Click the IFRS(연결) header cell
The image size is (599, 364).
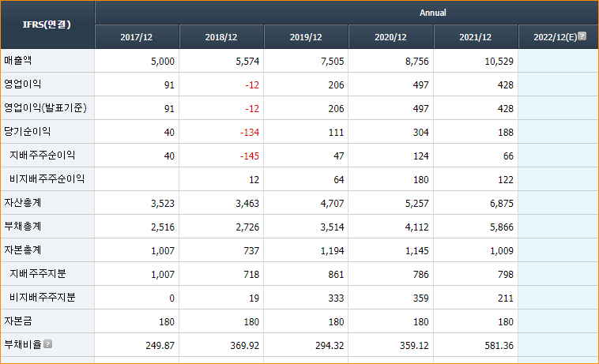(47, 24)
